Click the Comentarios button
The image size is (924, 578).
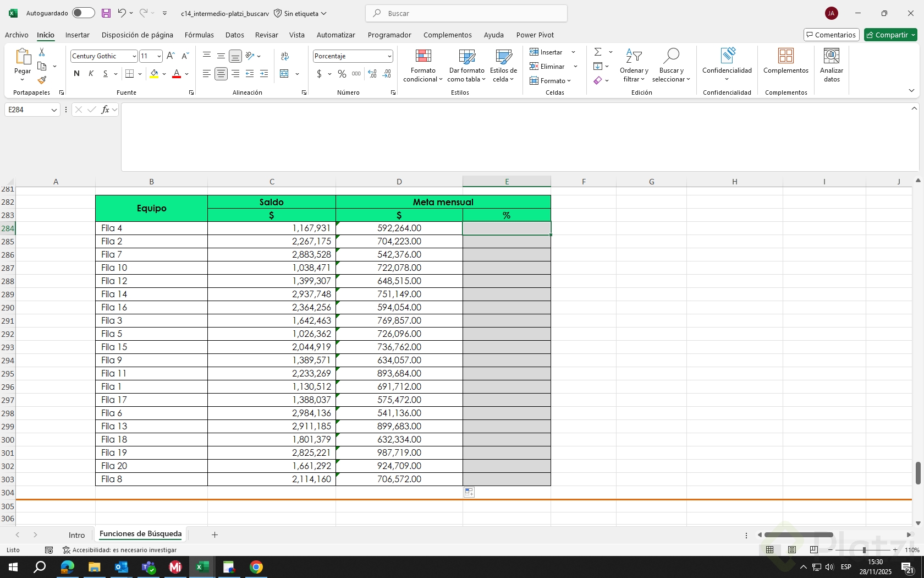click(x=831, y=35)
